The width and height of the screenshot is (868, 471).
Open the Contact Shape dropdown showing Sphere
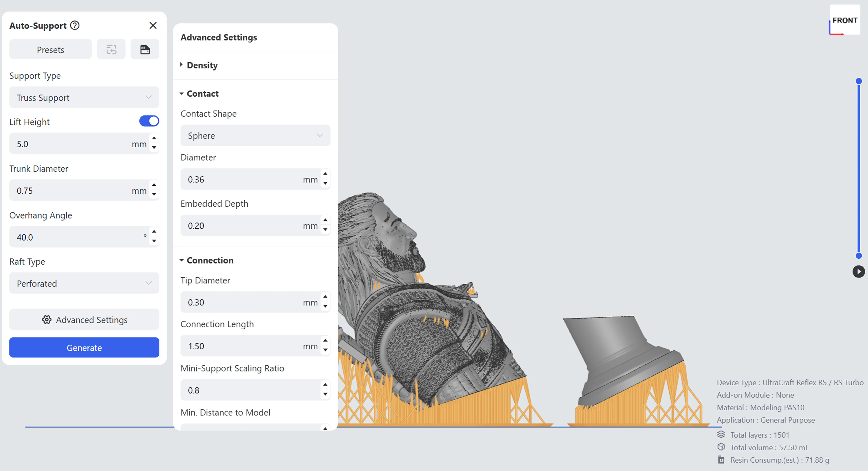tap(255, 135)
